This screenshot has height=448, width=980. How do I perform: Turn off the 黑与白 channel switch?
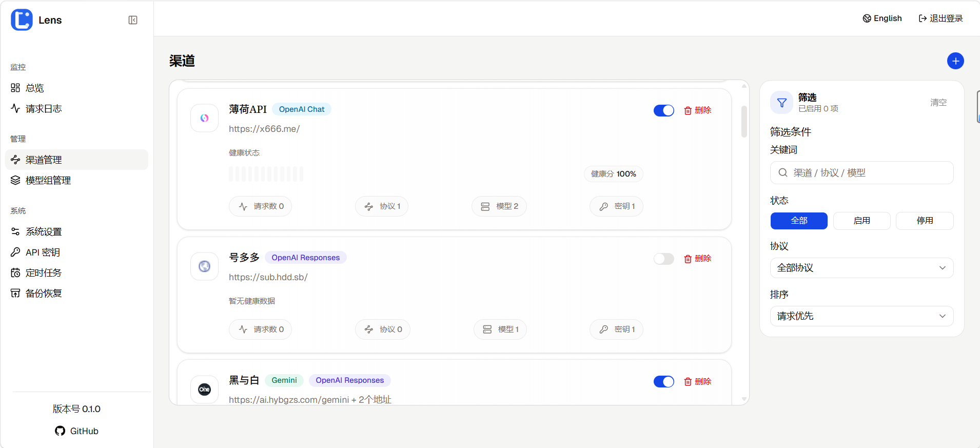(663, 382)
